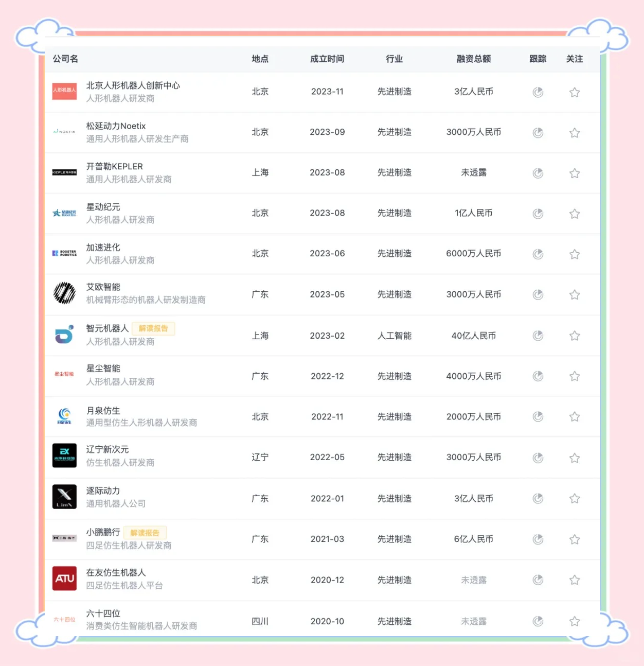Click the 辽宁新次元 EX logo thumbnail

coord(64,455)
